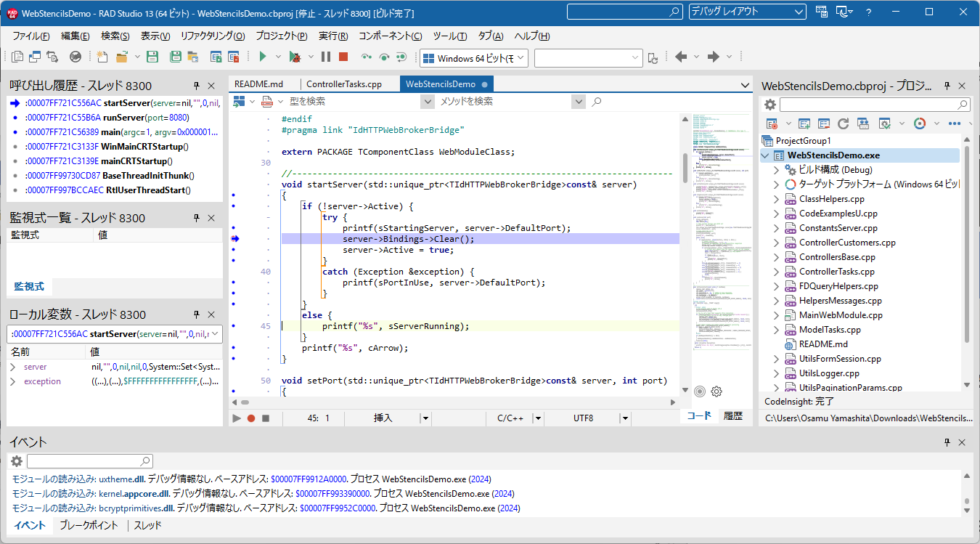Pin the project manager panel
This screenshot has height=544, width=980.
click(947, 86)
